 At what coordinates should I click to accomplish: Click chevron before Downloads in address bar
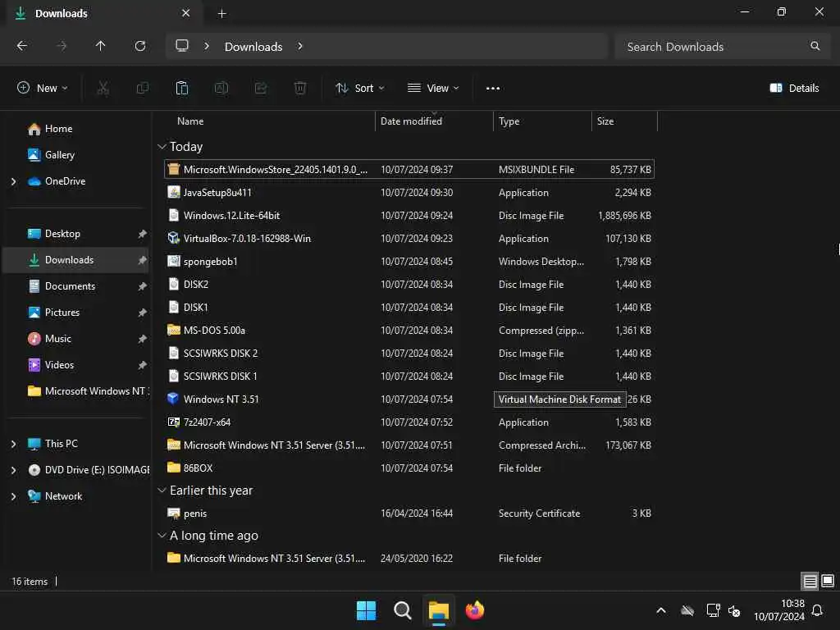tap(206, 46)
